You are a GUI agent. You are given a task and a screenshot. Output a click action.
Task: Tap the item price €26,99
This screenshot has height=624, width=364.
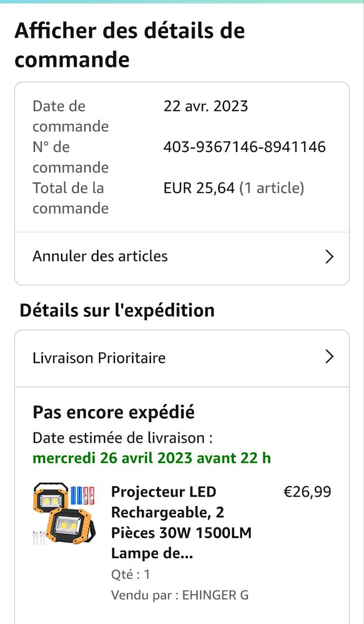tap(307, 492)
